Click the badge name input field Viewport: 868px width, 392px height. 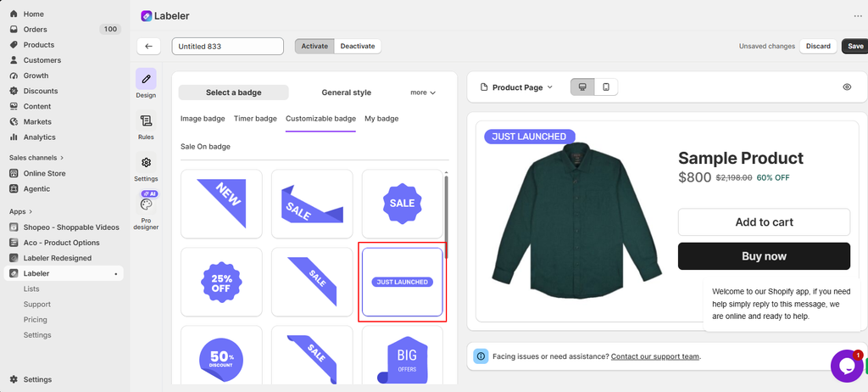(x=227, y=46)
